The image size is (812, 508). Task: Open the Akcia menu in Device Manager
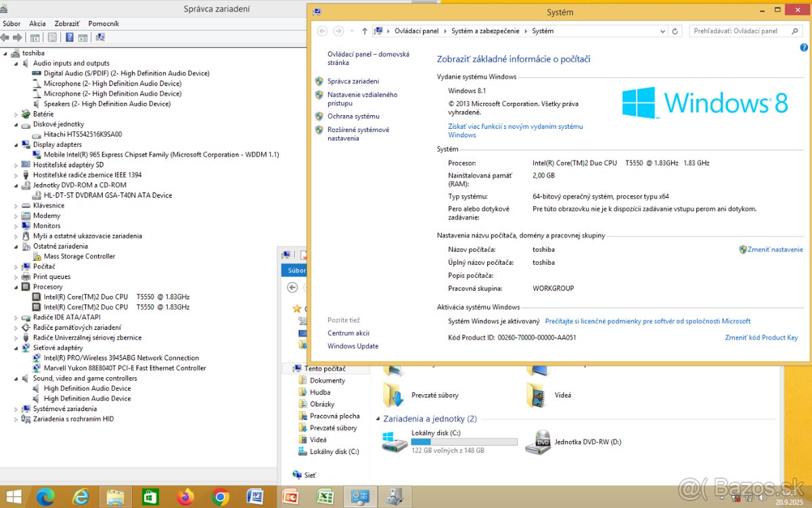tap(38, 23)
